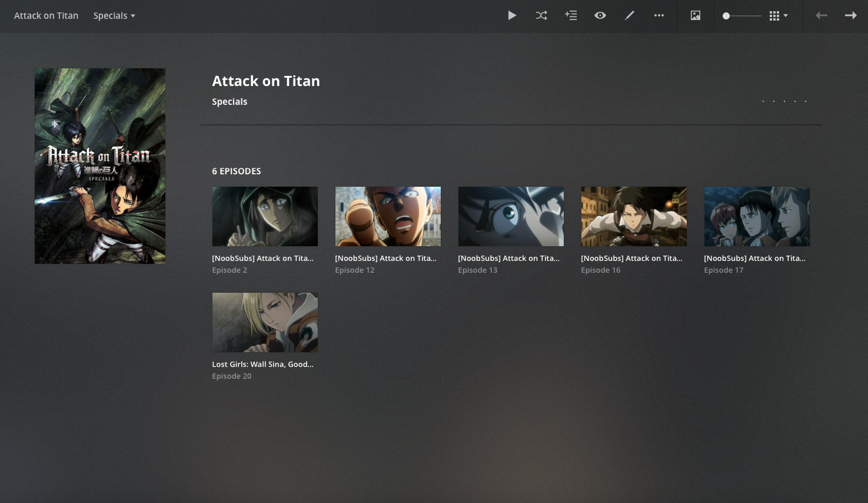868x503 pixels.
Task: Click the Attack on Titan heading title
Action: (x=266, y=81)
